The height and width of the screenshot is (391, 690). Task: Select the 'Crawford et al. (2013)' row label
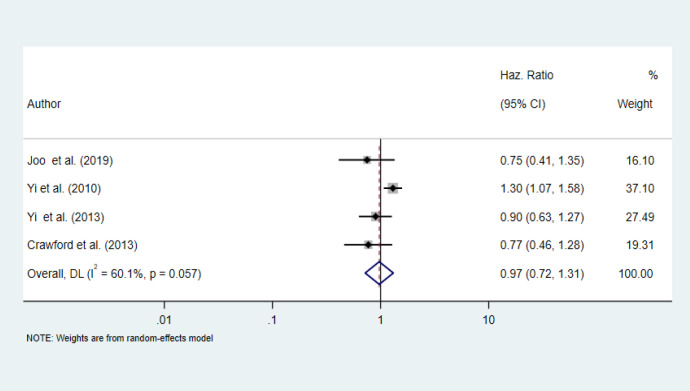82,245
